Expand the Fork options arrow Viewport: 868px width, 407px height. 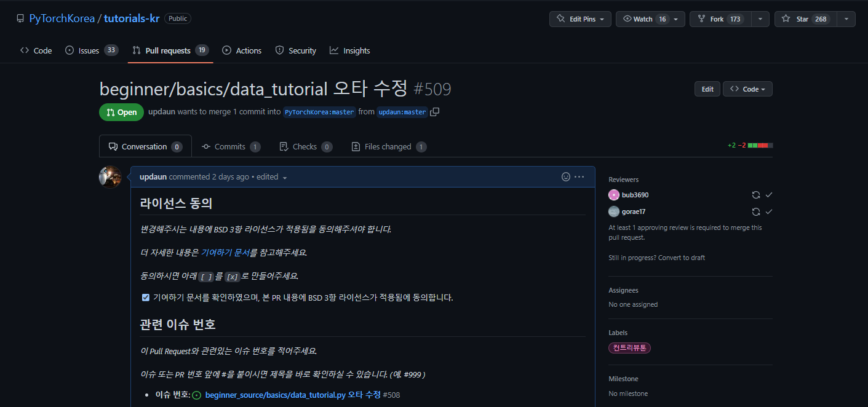click(761, 19)
